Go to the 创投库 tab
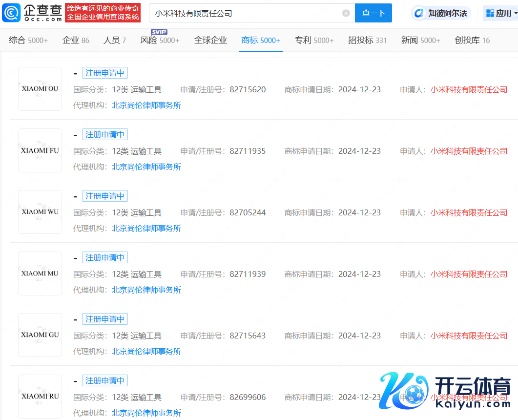Image resolution: width=518 pixels, height=420 pixels. [472, 40]
